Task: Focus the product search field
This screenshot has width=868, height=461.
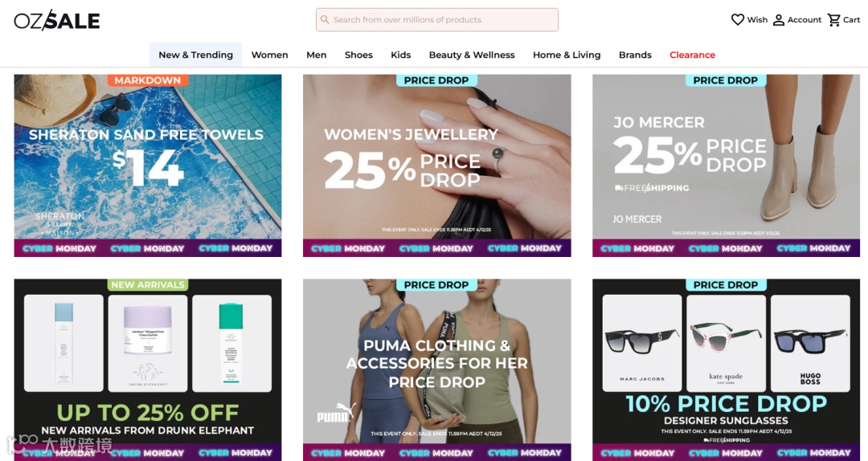Action: point(436,20)
